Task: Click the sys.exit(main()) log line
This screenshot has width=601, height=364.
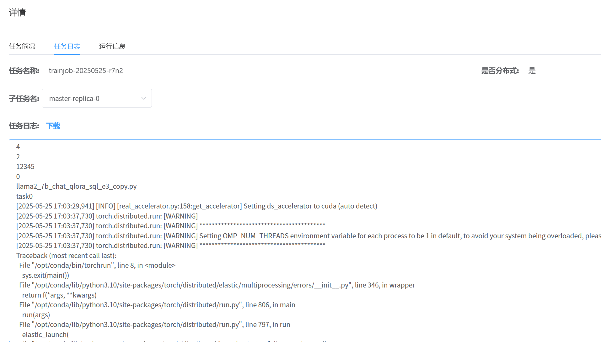Action: 46,276
